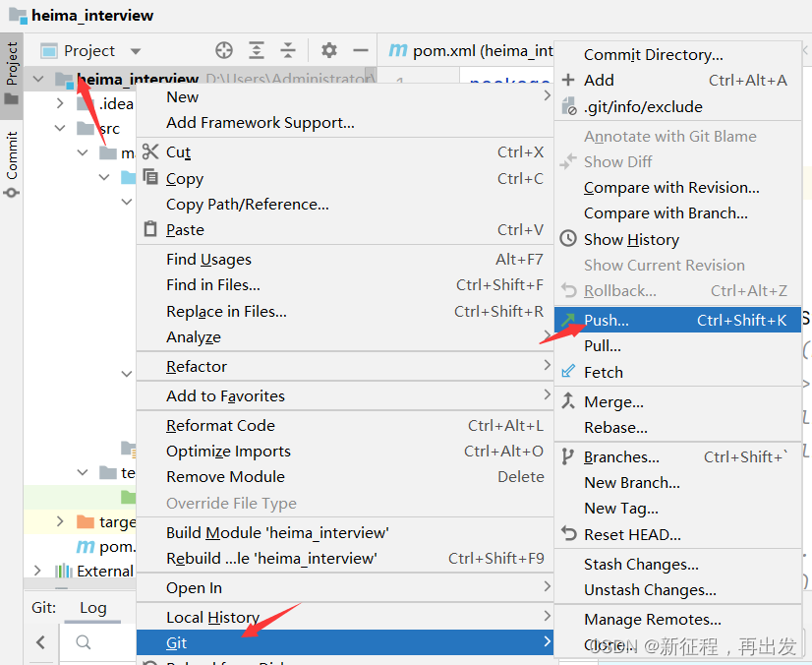Select Reset HEAD...
Image resolution: width=812 pixels, height=665 pixels.
click(678, 534)
